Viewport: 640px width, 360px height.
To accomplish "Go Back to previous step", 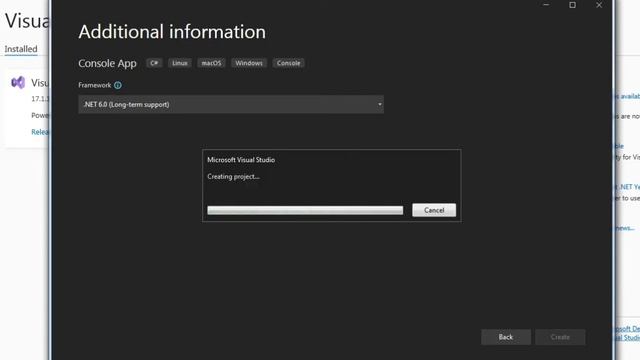I will [x=506, y=337].
